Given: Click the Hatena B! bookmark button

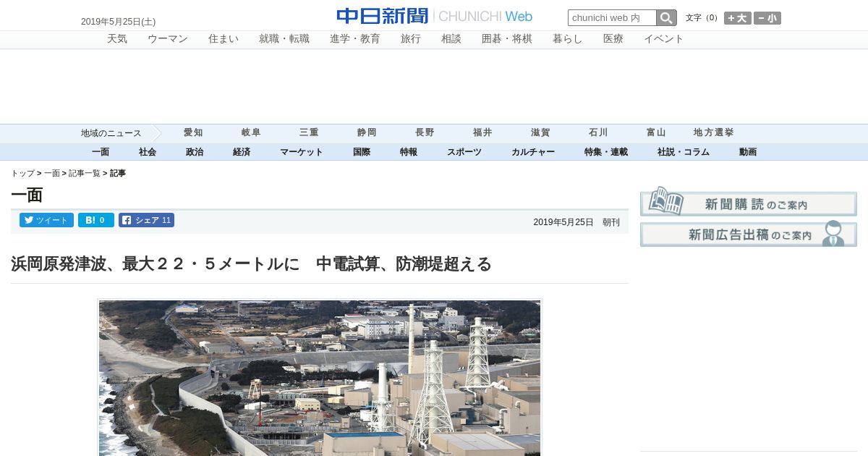Looking at the screenshot, I should [96, 220].
